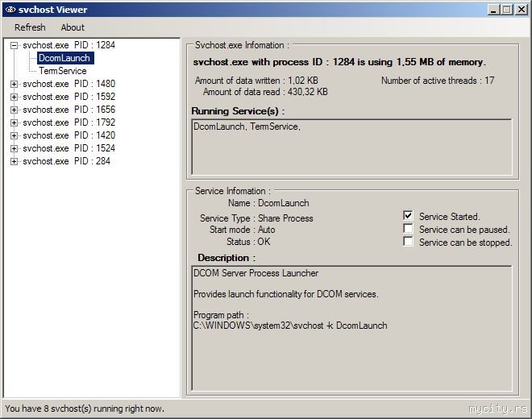Select the DcomLaunch tree item

click(x=65, y=58)
